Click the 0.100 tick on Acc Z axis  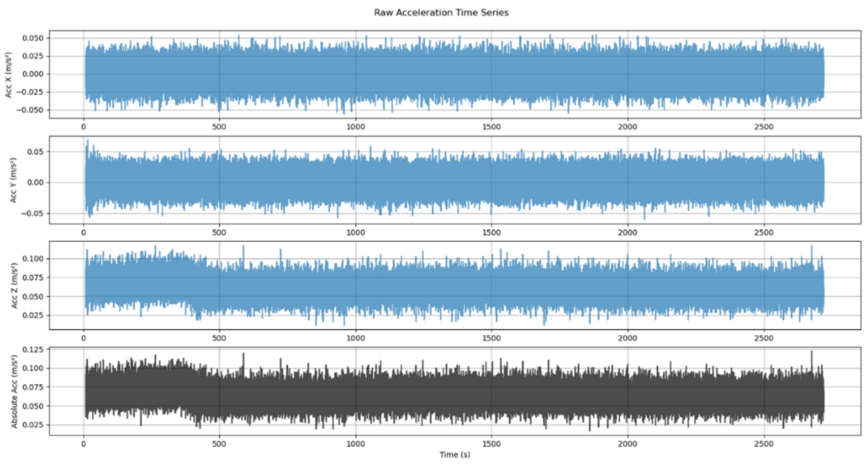(33, 259)
